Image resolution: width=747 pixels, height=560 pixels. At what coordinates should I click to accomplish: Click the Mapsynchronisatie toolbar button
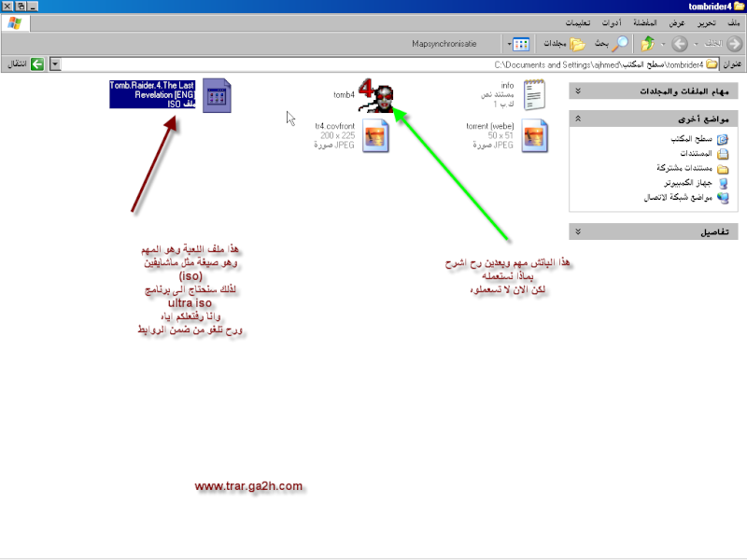click(444, 44)
